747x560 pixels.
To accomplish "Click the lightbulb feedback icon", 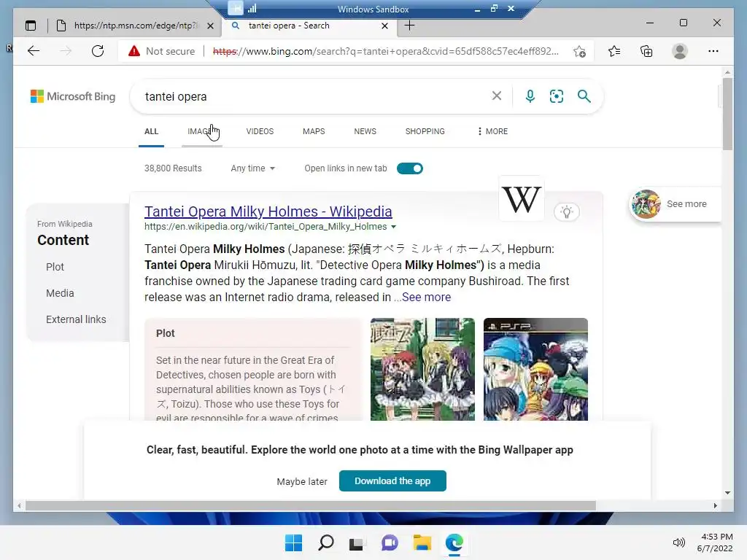I will (x=566, y=212).
